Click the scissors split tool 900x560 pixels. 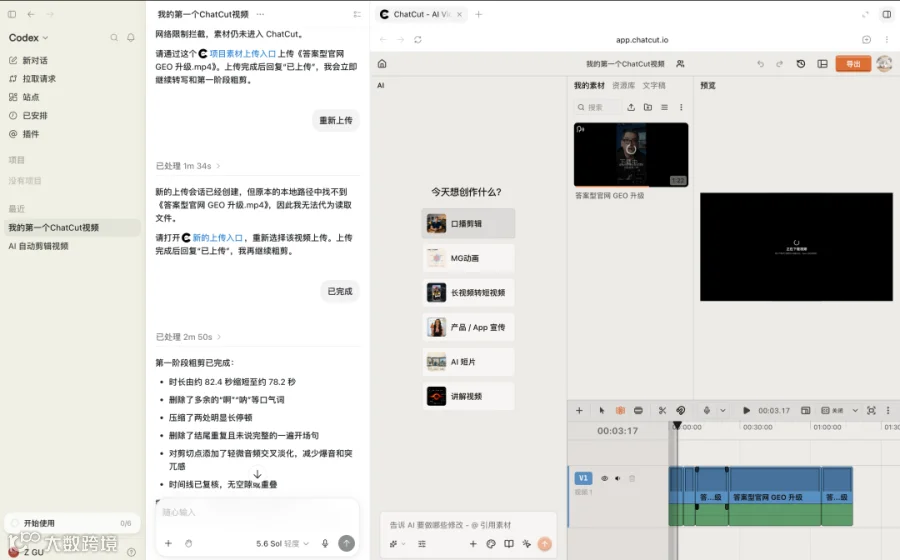(x=662, y=410)
